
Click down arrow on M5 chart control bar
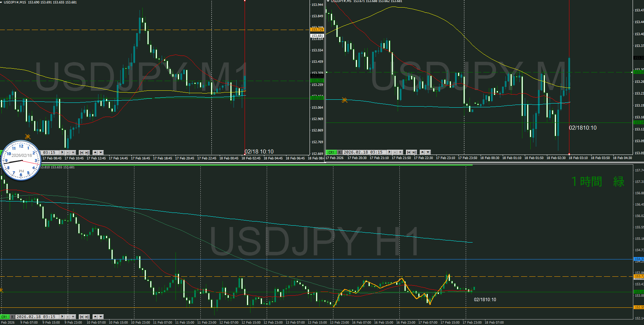[x=428, y=152]
